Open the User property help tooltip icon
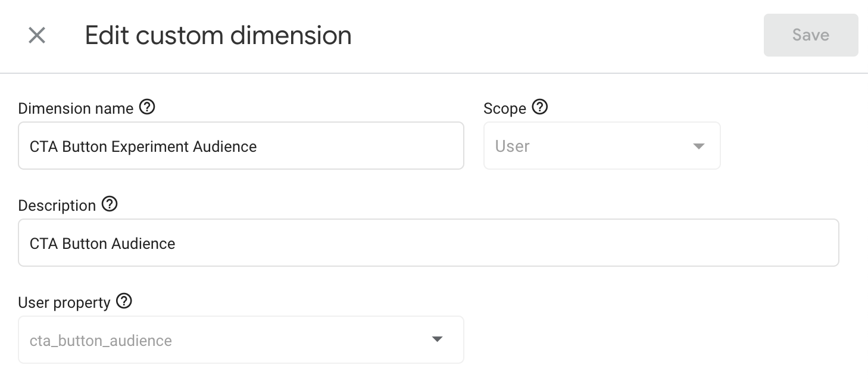This screenshot has width=868, height=387. coord(124,301)
